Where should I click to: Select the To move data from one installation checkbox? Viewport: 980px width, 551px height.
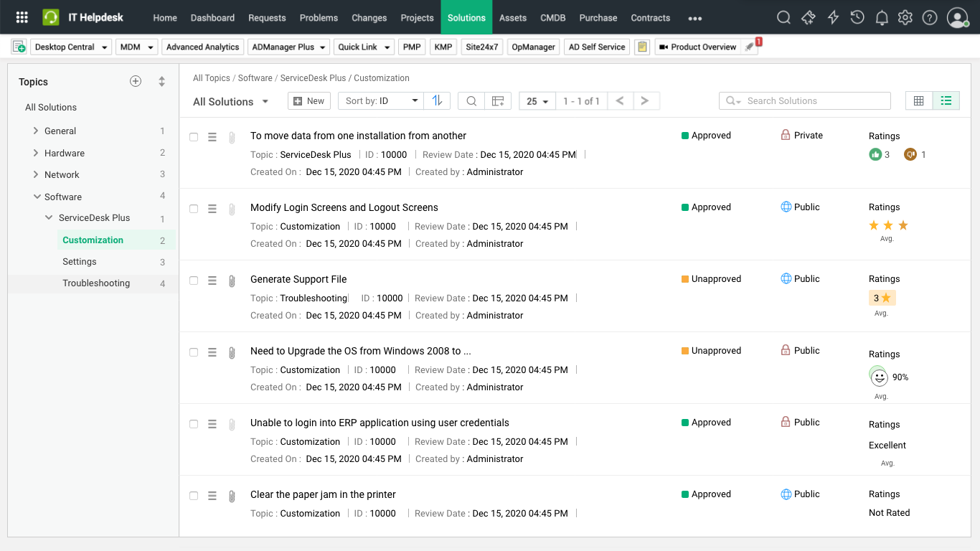point(194,136)
